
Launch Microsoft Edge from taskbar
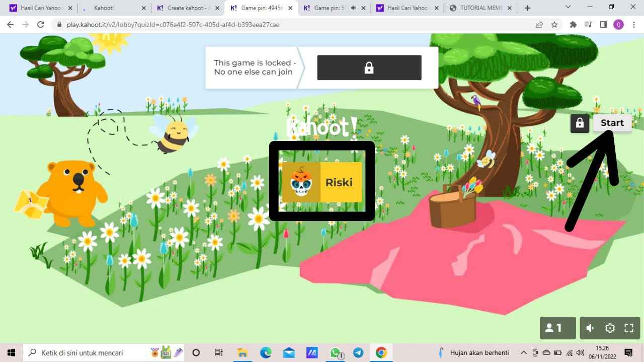click(266, 352)
